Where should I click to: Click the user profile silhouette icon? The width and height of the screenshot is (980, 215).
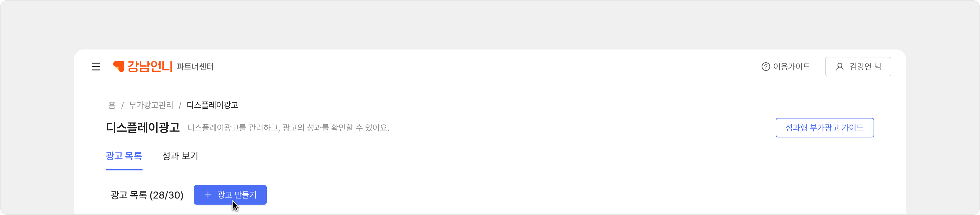(840, 67)
